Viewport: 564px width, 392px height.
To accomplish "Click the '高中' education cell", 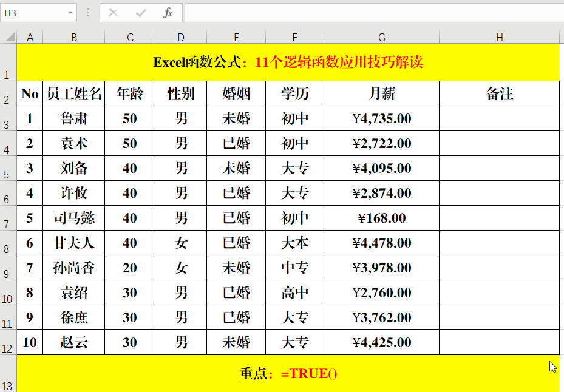I will click(294, 292).
